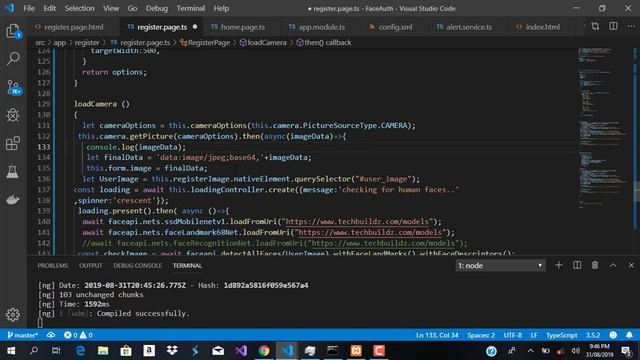Open File Explorer from taskbar

pyautogui.click(x=103, y=351)
